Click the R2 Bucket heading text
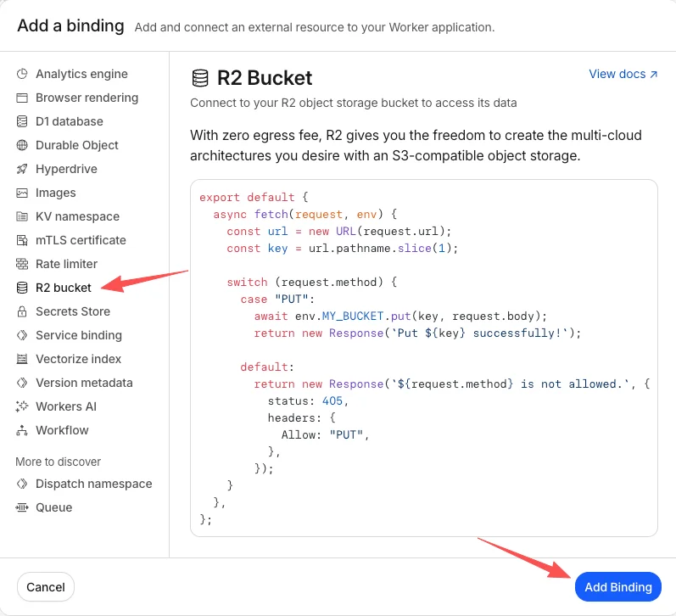 pyautogui.click(x=265, y=78)
